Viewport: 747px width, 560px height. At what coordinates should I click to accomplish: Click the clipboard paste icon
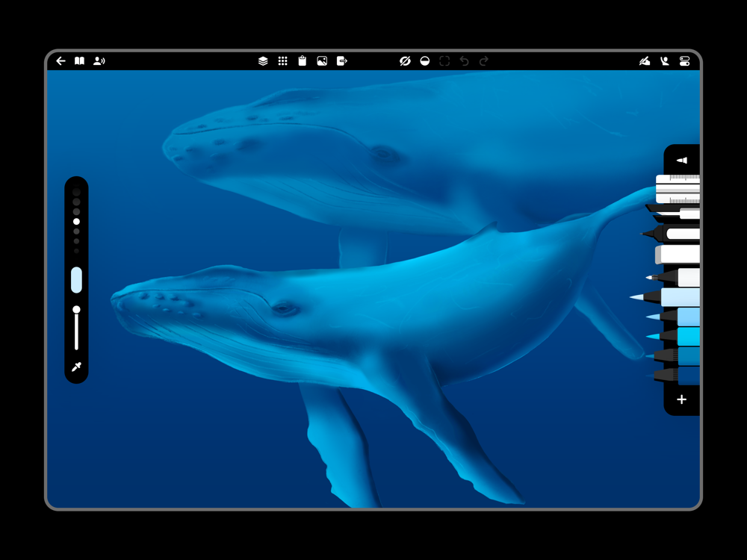coord(302,61)
